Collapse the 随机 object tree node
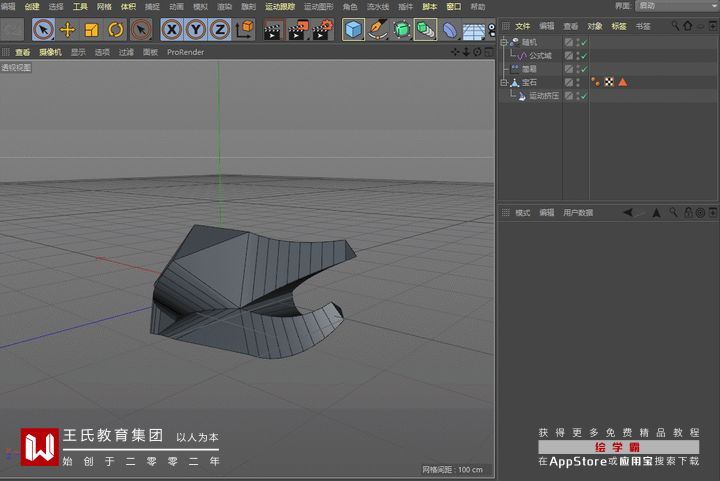Viewport: 720px width, 481px height. pos(504,42)
